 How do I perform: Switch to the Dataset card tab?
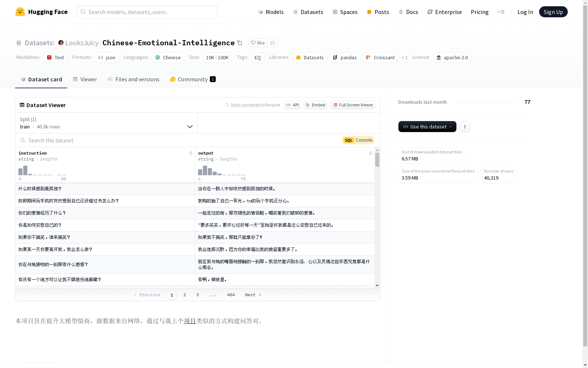[x=41, y=79]
